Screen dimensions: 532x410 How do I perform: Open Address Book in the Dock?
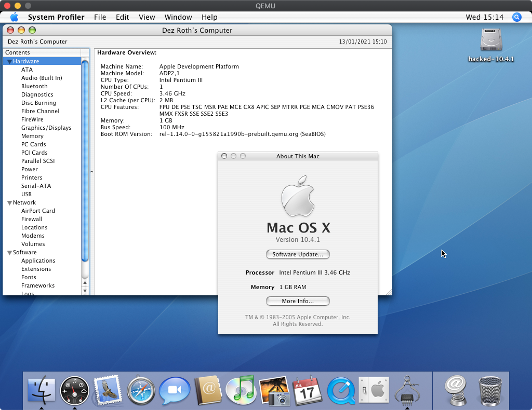coord(208,390)
